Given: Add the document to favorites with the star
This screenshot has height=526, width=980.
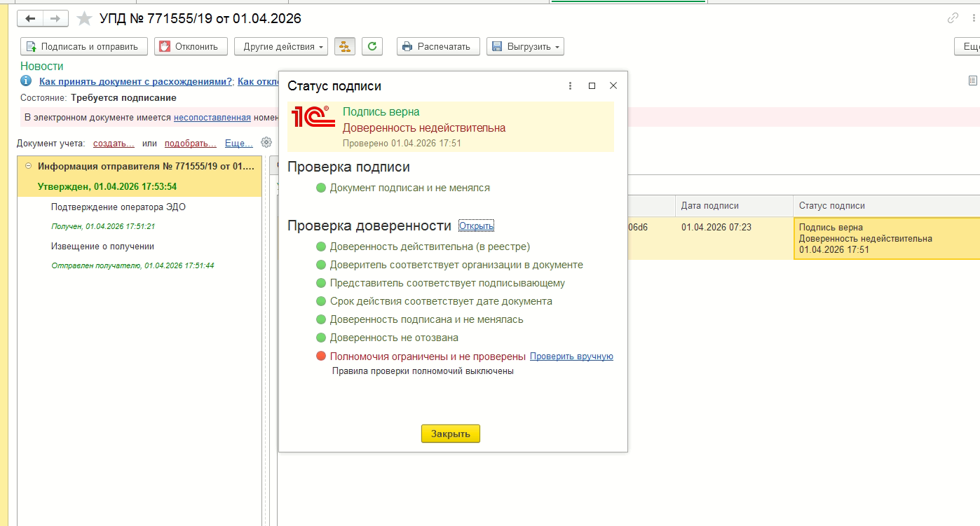Looking at the screenshot, I should 84,19.
